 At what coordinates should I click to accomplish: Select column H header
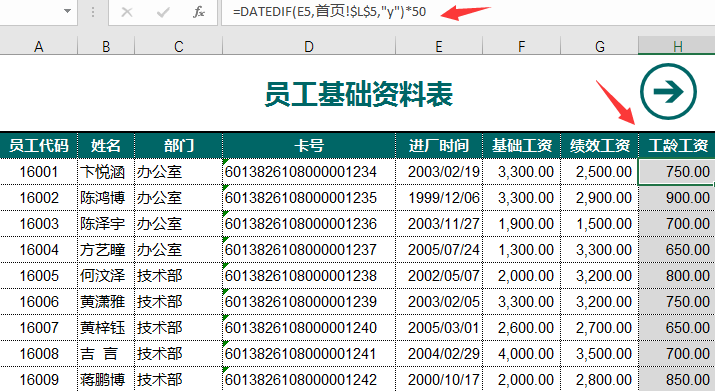(x=677, y=46)
